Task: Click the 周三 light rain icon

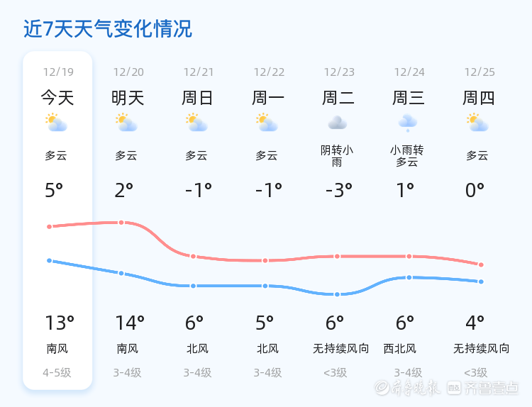Action: 407,123
